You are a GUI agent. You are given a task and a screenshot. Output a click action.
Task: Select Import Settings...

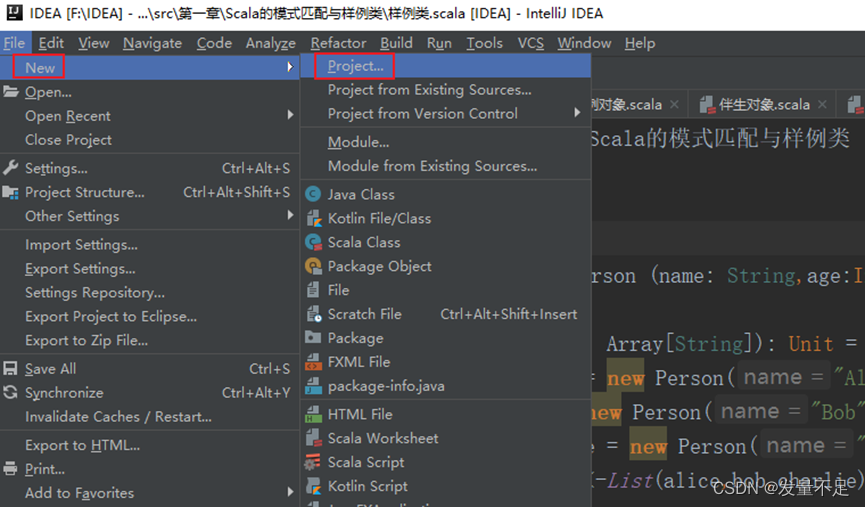pyautogui.click(x=149, y=244)
